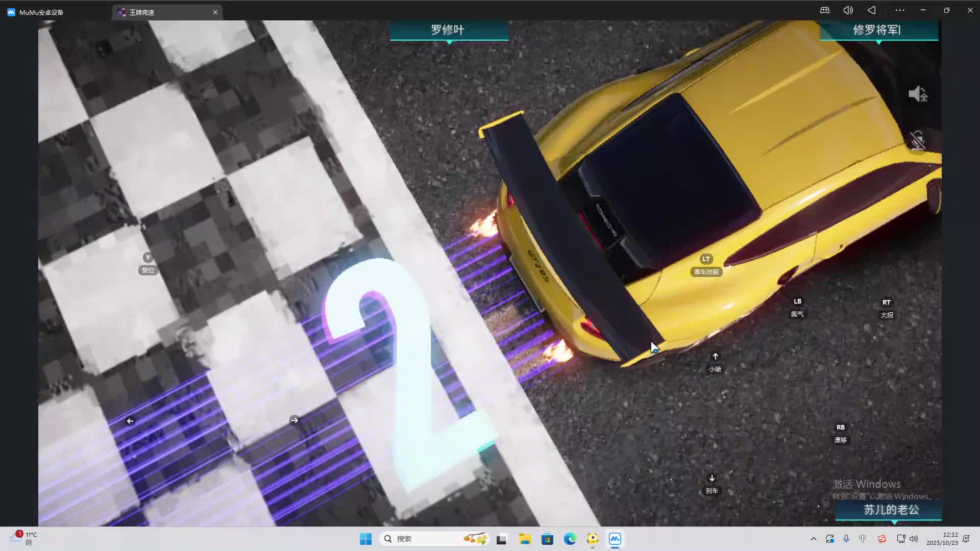
Task: Select the MuMu安卓设备 home tab
Action: tap(41, 12)
